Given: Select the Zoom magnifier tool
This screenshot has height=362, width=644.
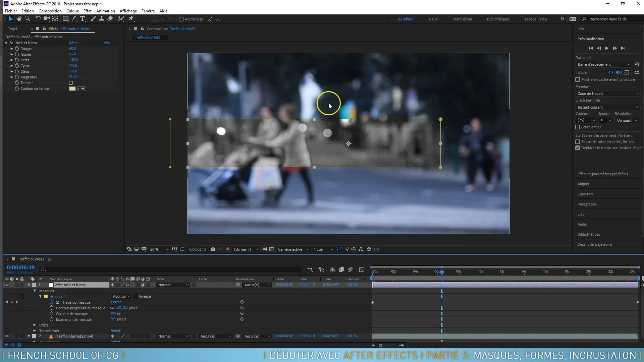Looking at the screenshot, I should click(x=28, y=19).
